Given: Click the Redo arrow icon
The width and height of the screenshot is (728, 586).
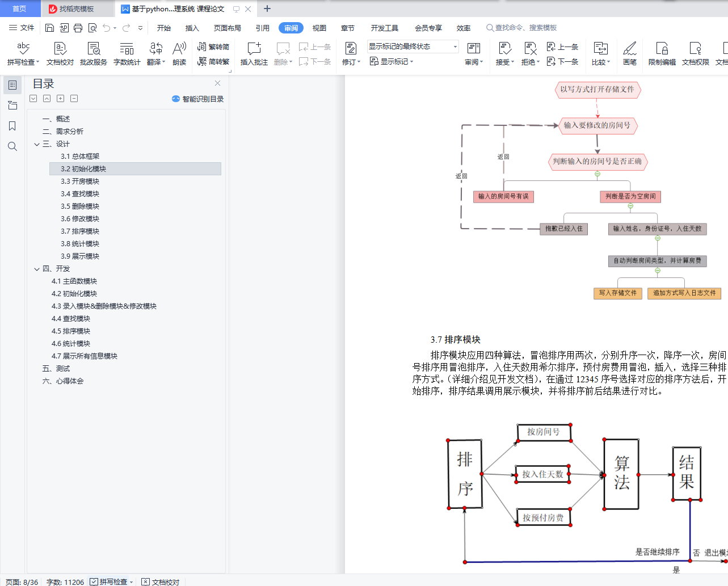Looking at the screenshot, I should coord(126,28).
